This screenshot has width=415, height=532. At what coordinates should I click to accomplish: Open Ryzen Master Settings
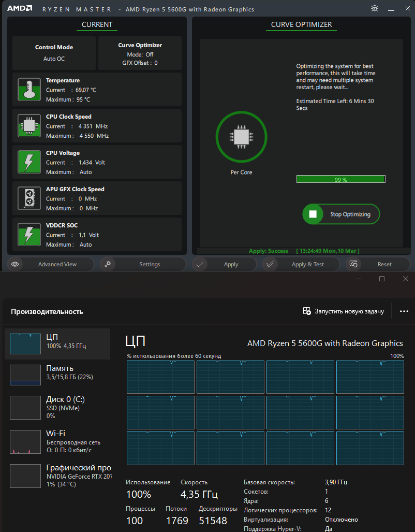143,264
